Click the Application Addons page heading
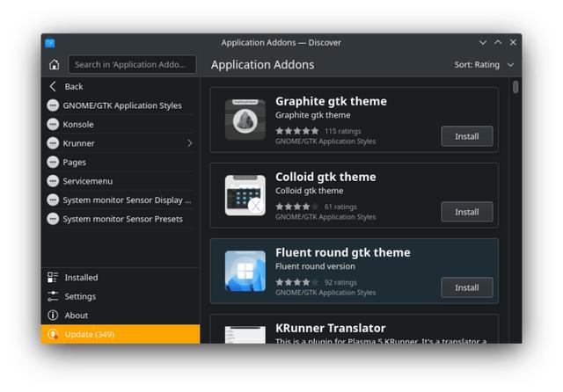 pyautogui.click(x=262, y=64)
